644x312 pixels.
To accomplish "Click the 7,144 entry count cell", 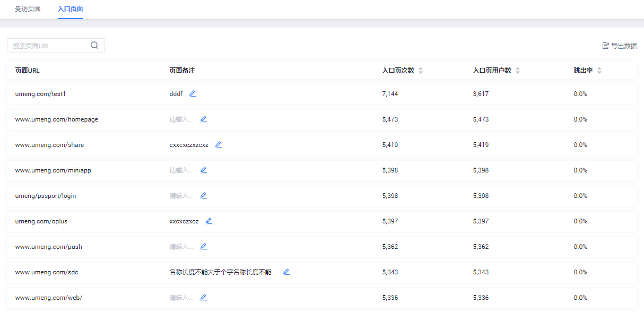I will pos(390,94).
